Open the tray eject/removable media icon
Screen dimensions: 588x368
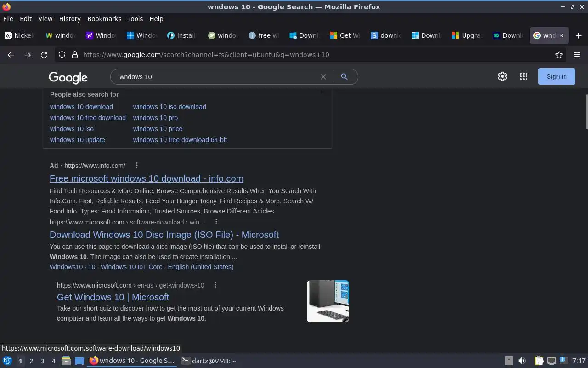tap(509, 361)
